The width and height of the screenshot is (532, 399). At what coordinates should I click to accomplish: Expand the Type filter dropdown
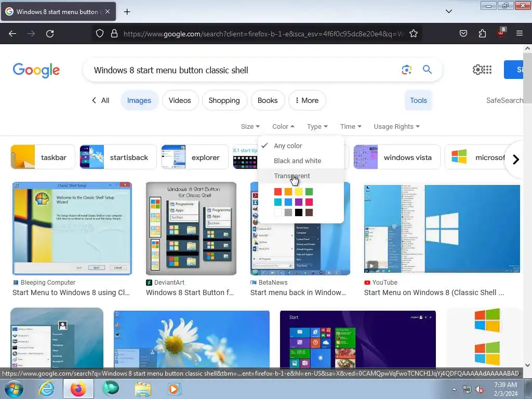[x=317, y=127]
